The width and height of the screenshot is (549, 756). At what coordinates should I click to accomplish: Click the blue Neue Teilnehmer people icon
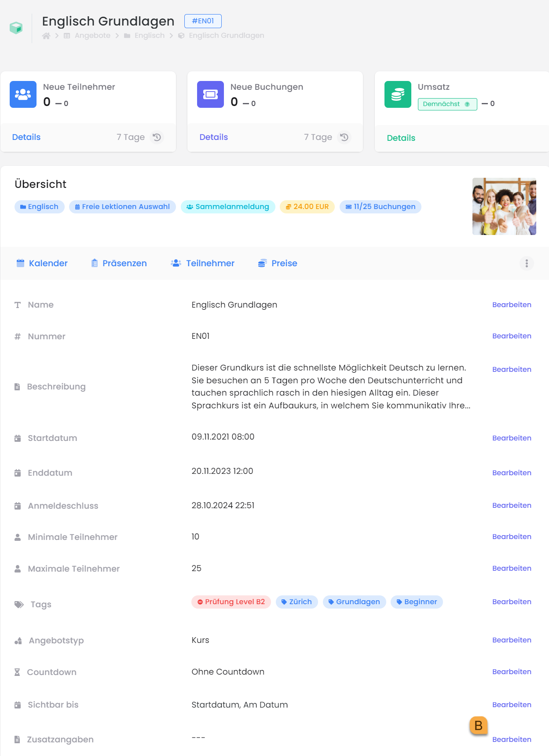(x=23, y=94)
